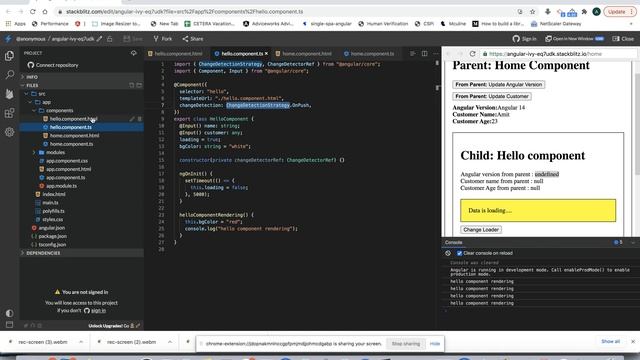Toggle editor split view icon
The height and width of the screenshot is (360, 640).
click(x=424, y=53)
